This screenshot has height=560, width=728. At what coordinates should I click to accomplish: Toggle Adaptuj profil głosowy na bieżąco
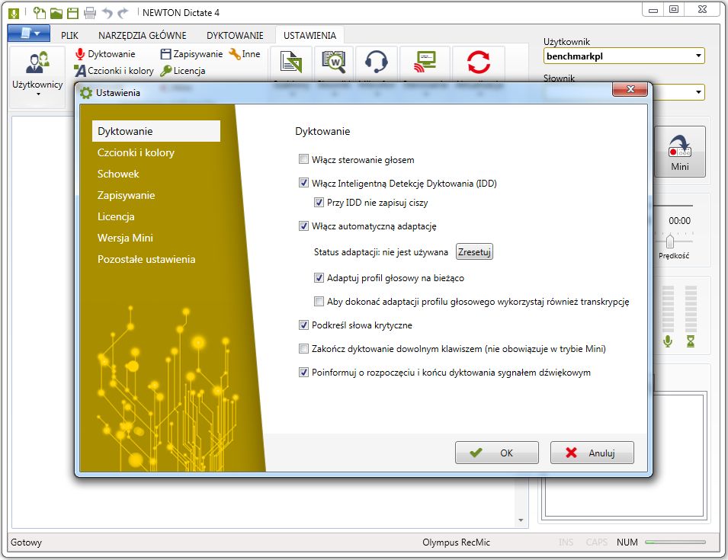319,278
